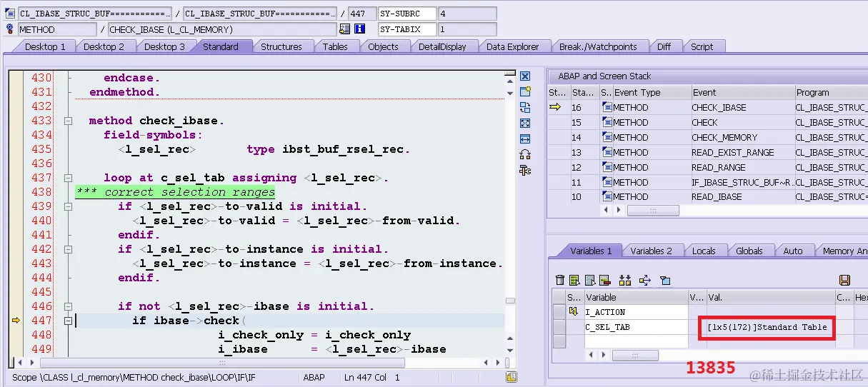Collapse the ibase->check block at line 447
Image resolution: width=868 pixels, height=387 pixels.
tap(69, 321)
